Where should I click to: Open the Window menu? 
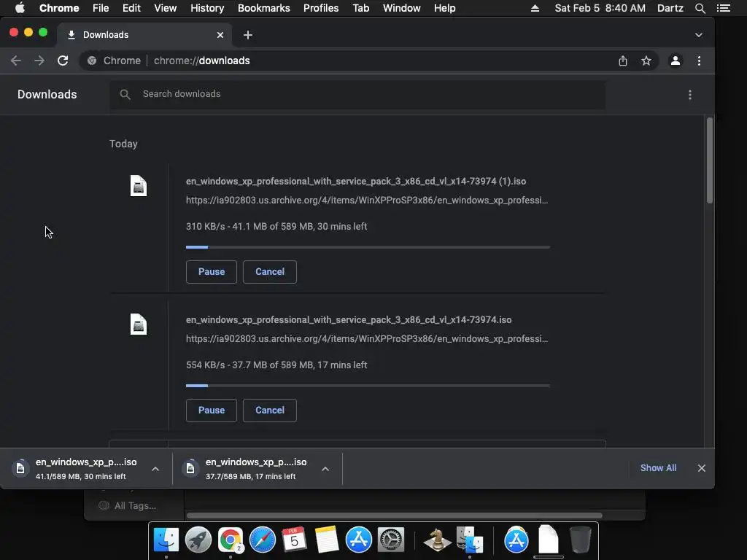click(x=402, y=8)
